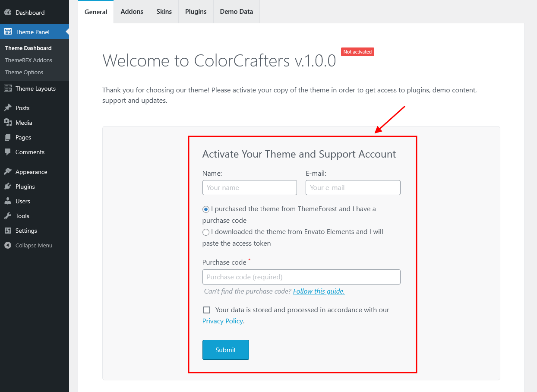Switch to the General tab
This screenshot has height=392, width=537.
tap(96, 12)
